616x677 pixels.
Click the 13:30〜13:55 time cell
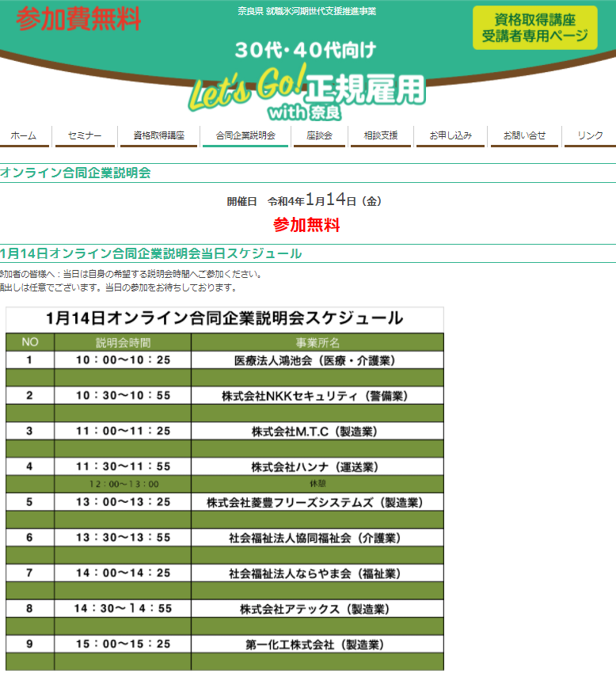pos(123,537)
